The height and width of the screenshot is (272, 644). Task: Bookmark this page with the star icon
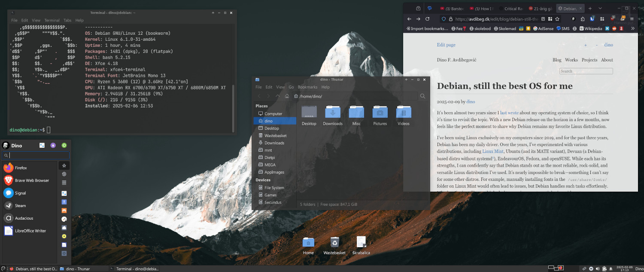pyautogui.click(x=557, y=19)
